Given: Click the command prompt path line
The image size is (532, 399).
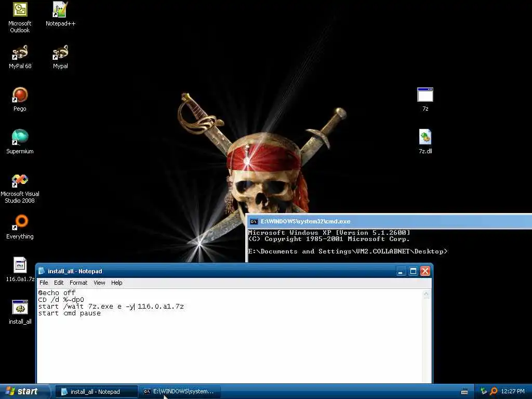Looking at the screenshot, I should coord(348,251).
